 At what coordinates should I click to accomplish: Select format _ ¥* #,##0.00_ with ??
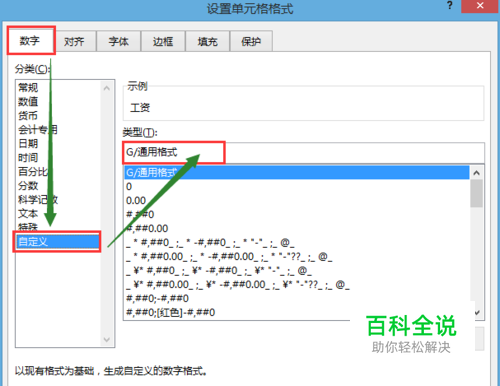(x=297, y=284)
